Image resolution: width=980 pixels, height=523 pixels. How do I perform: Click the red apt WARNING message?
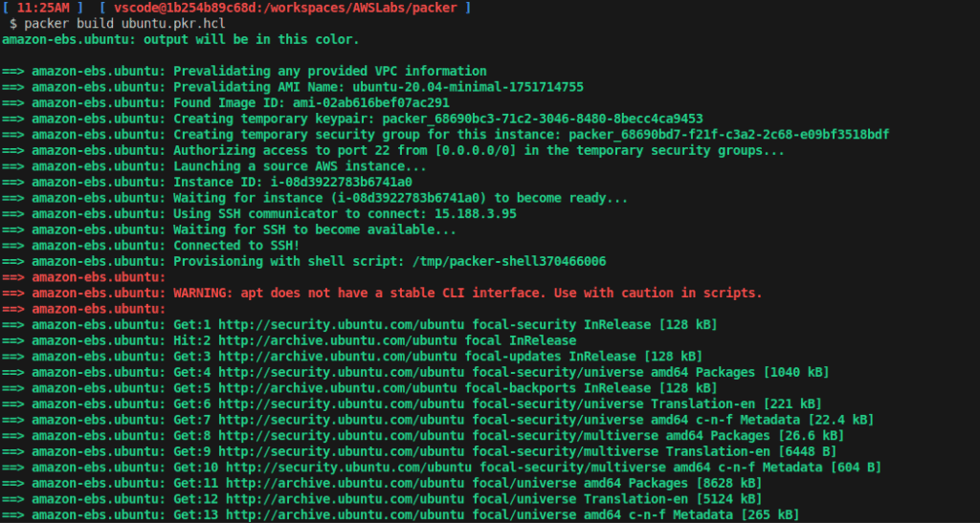(x=468, y=294)
